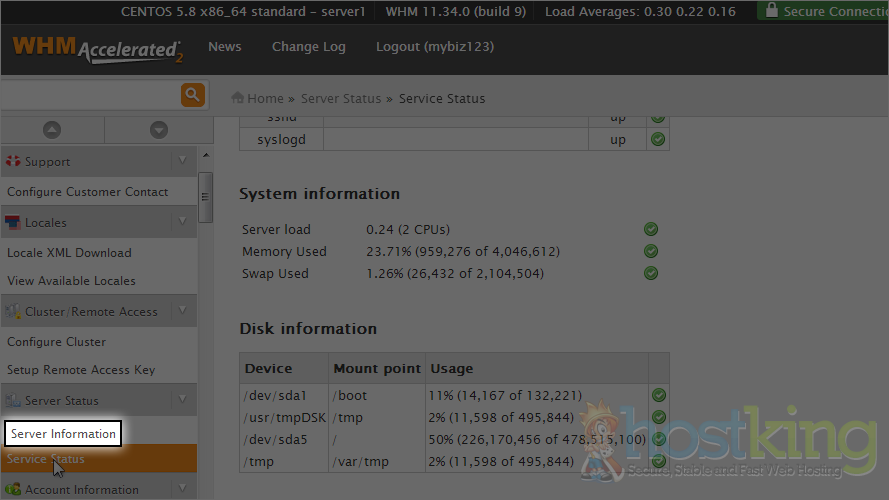Collapse the Support section arrow

tap(182, 161)
